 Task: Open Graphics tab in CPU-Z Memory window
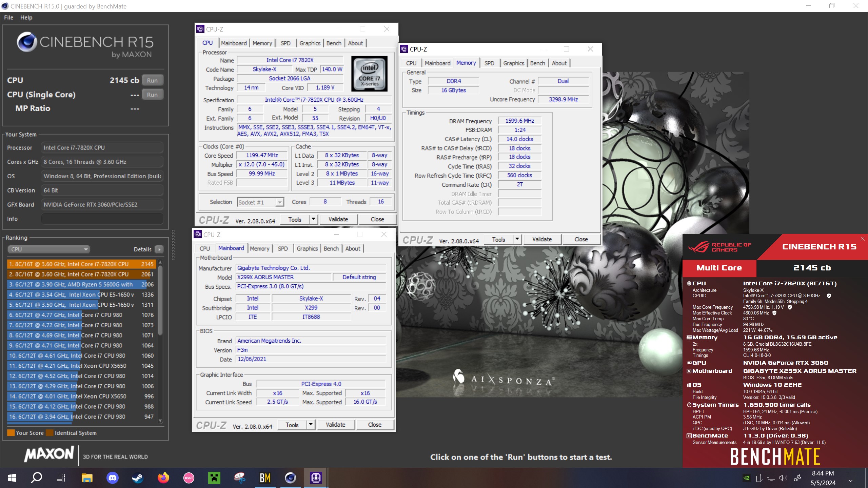[x=513, y=63]
